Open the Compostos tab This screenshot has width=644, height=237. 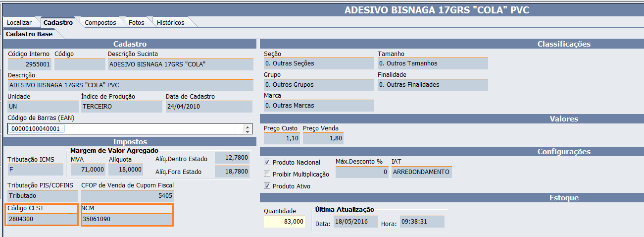pos(100,22)
